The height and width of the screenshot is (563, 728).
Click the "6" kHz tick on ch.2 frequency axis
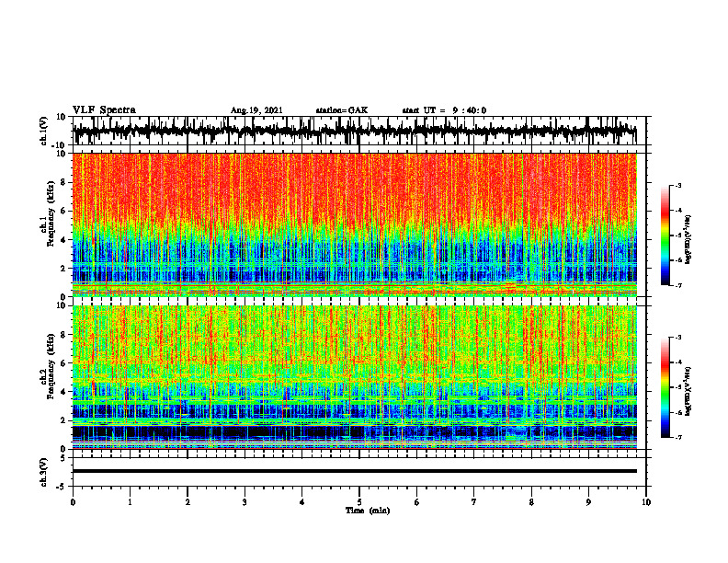[64, 363]
